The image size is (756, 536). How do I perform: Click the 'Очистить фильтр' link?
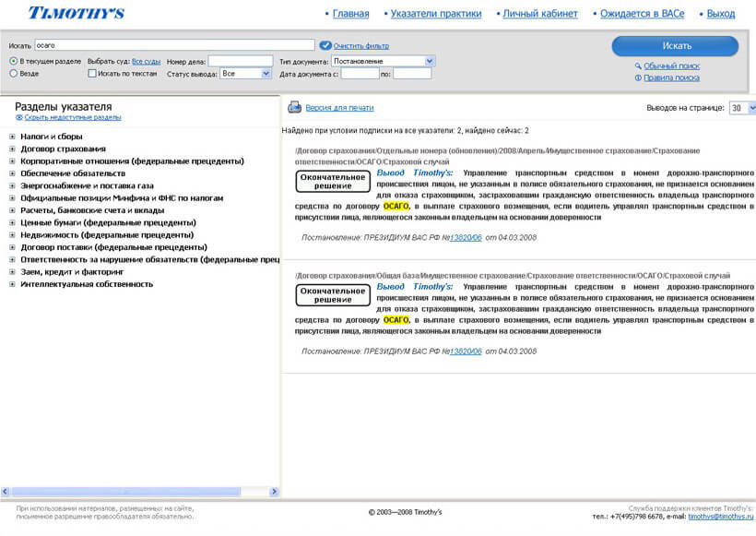pyautogui.click(x=361, y=46)
